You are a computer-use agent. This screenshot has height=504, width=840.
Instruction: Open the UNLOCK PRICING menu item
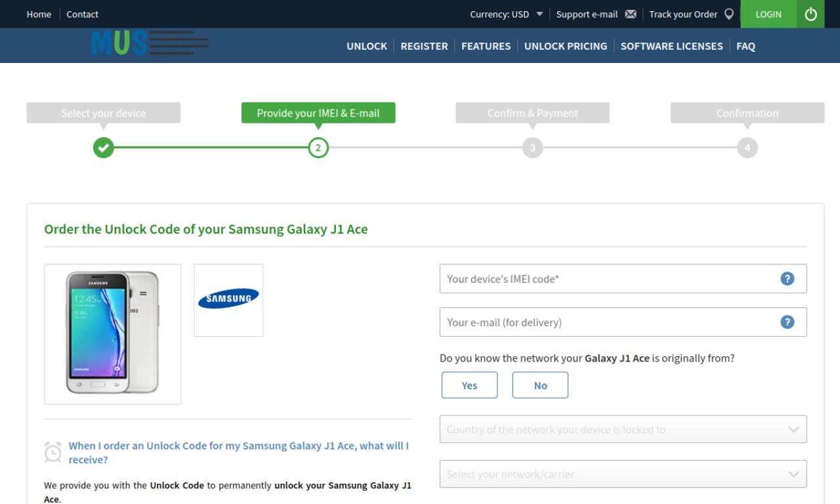click(566, 46)
